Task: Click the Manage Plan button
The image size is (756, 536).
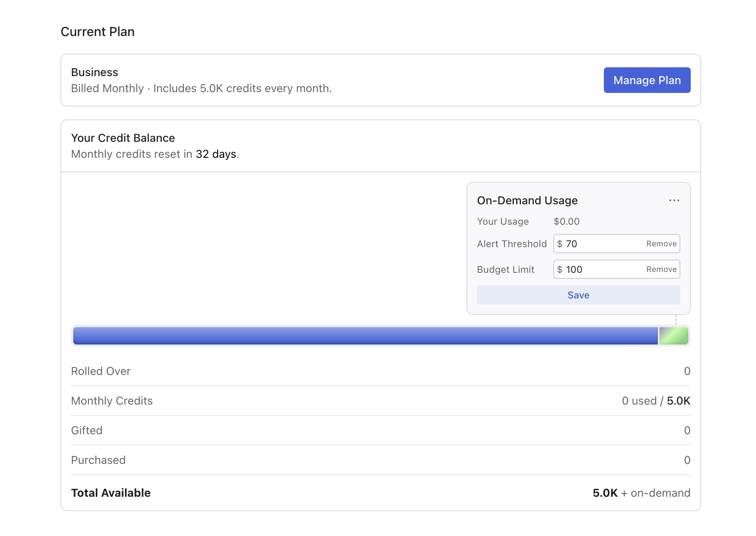Action: [647, 80]
